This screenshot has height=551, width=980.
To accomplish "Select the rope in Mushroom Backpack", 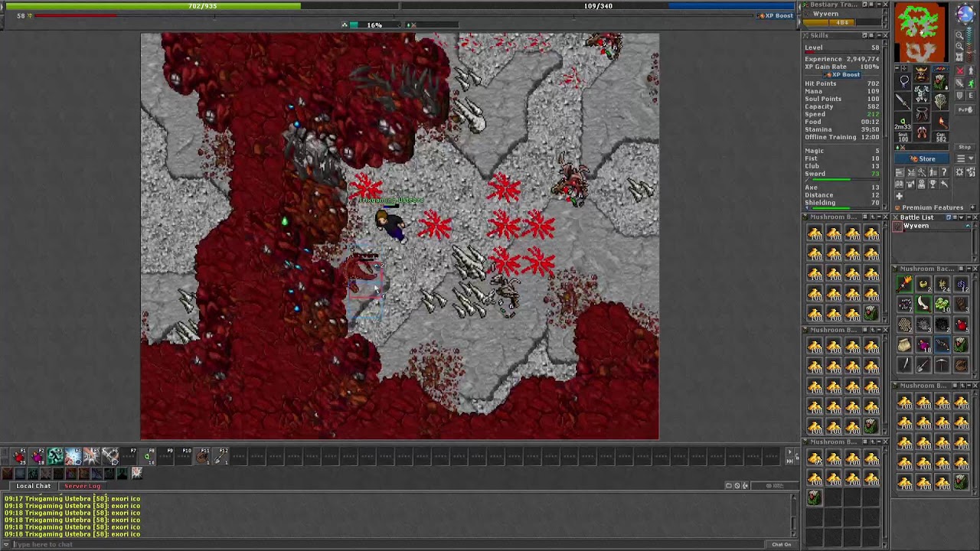I will (961, 365).
